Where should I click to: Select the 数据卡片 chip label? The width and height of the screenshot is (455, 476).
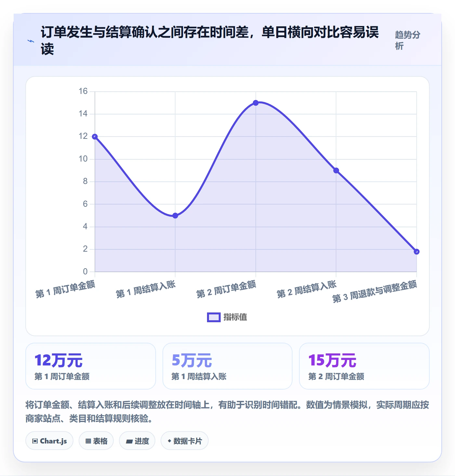pyautogui.click(x=188, y=441)
